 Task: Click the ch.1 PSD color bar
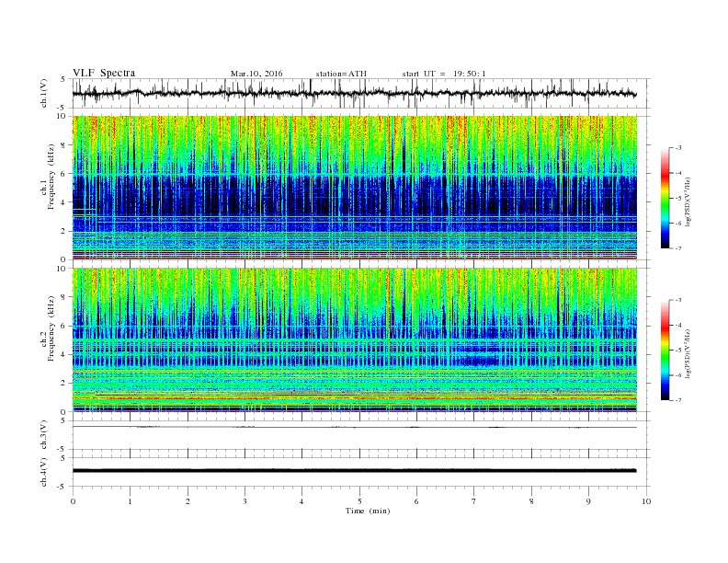click(x=665, y=198)
